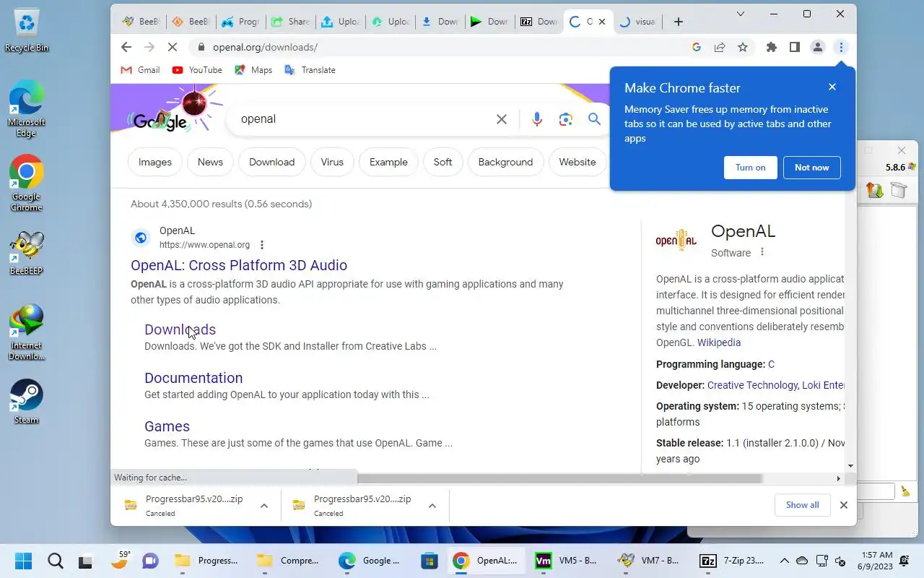This screenshot has width=924, height=578.
Task: Open the Recycle Bin desktop icon
Action: (27, 31)
